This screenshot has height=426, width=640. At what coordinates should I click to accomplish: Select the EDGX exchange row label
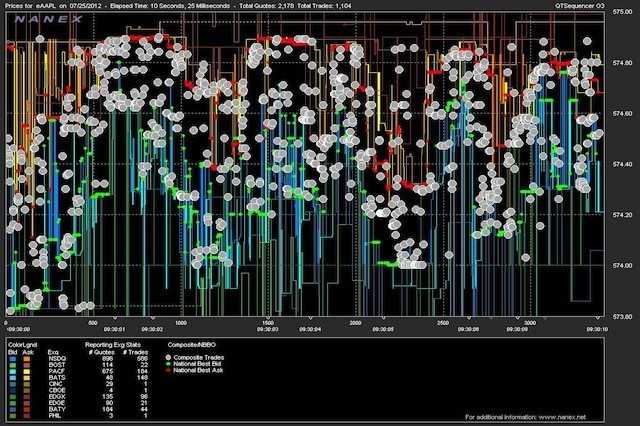pyautogui.click(x=57, y=397)
